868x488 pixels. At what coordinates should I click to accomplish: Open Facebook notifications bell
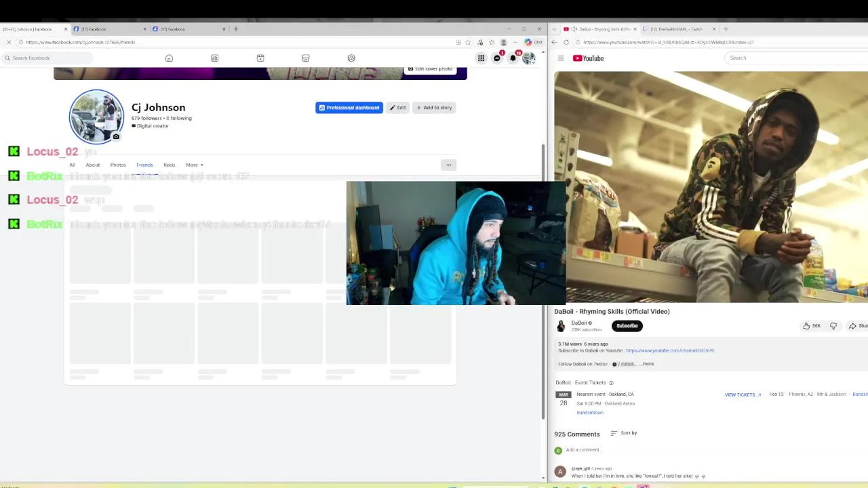[x=513, y=58]
